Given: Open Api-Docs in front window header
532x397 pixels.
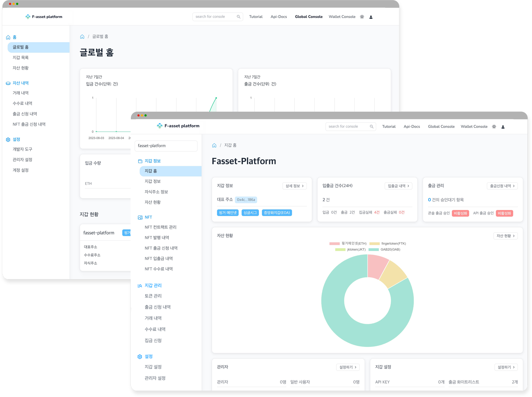Looking at the screenshot, I should coord(412,126).
